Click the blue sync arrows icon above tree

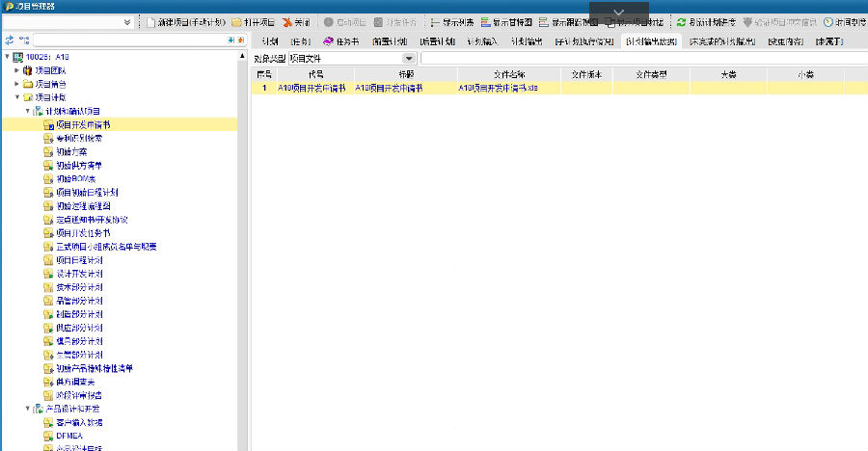10,40
